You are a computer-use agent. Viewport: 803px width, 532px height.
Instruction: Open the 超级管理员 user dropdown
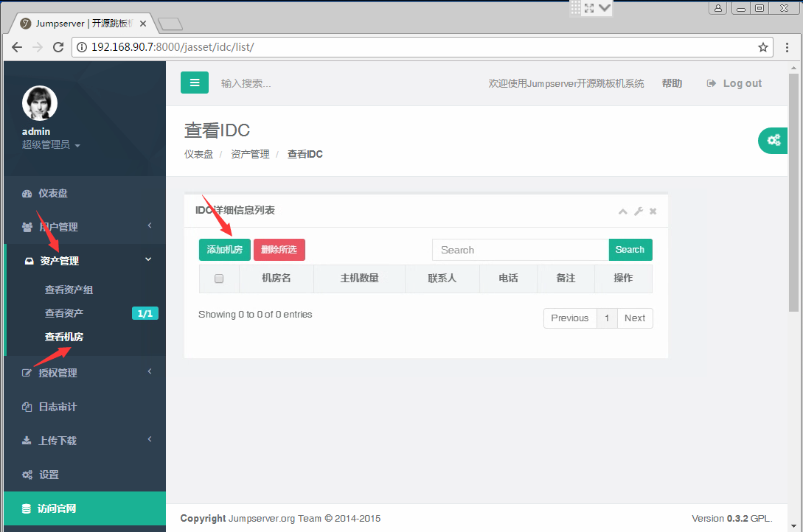(50, 145)
